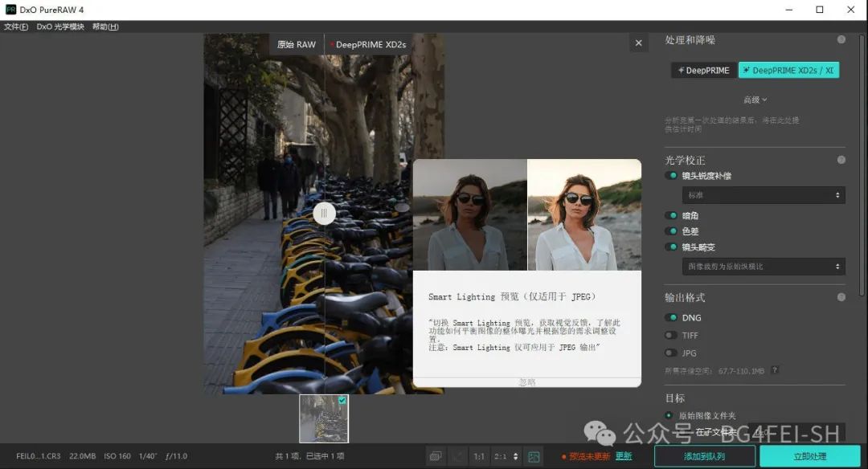The width and height of the screenshot is (868, 469).
Task: Click the fit-image preview icon
Action: pos(534,456)
